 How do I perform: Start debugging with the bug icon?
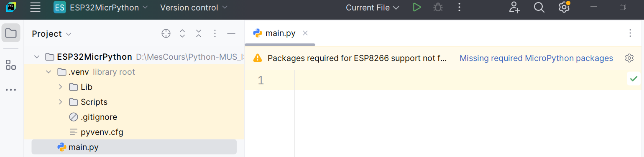tap(438, 8)
